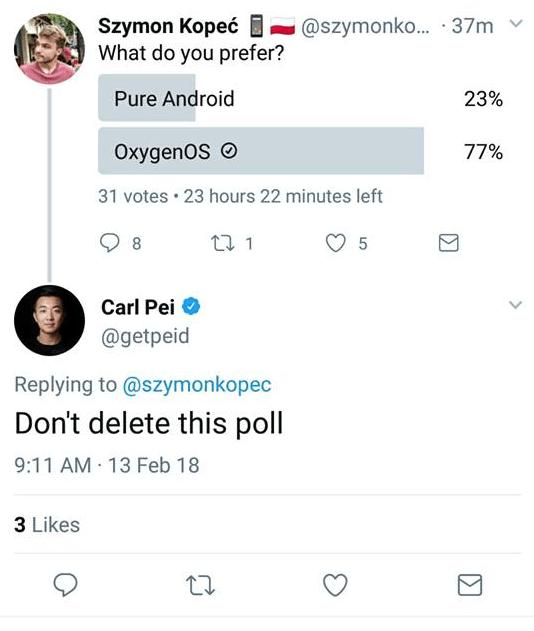The image size is (534, 631).
Task: Open the @szymonkopec mention link
Action: coord(197,385)
